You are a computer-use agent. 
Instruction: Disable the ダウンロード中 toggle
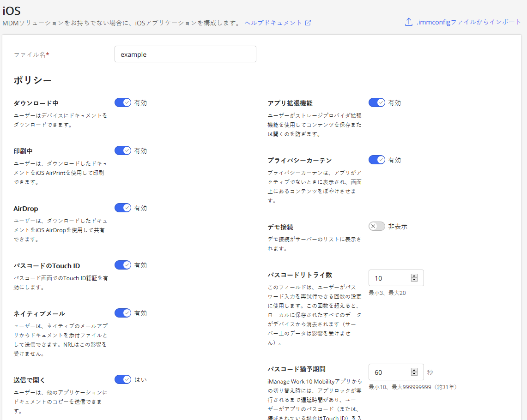[x=123, y=102]
